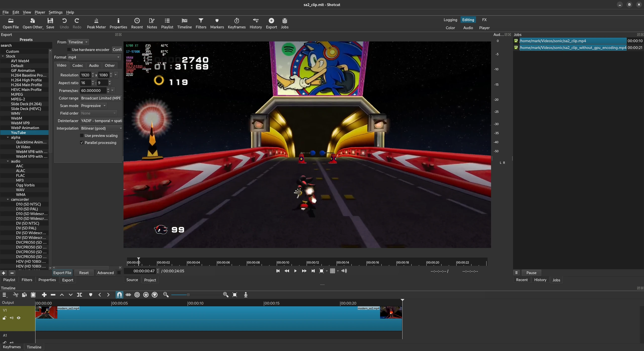The image size is (644, 351).
Task: Lift clip with timeline up-arrow icon
Action: [x=62, y=295]
